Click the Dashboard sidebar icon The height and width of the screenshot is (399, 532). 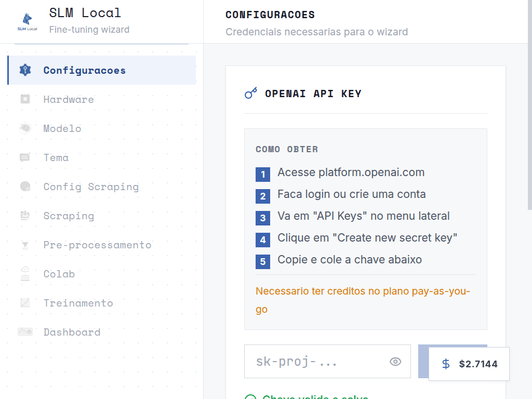(25, 332)
